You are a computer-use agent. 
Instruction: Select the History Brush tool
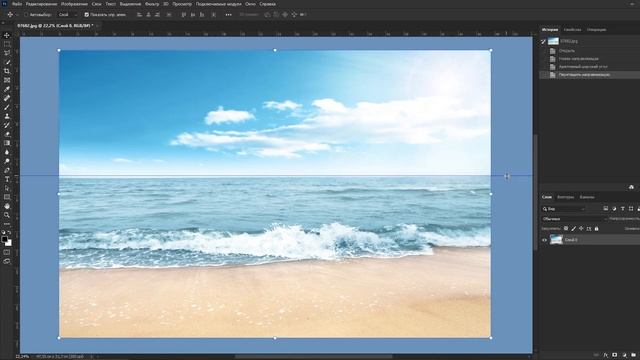(x=7, y=125)
